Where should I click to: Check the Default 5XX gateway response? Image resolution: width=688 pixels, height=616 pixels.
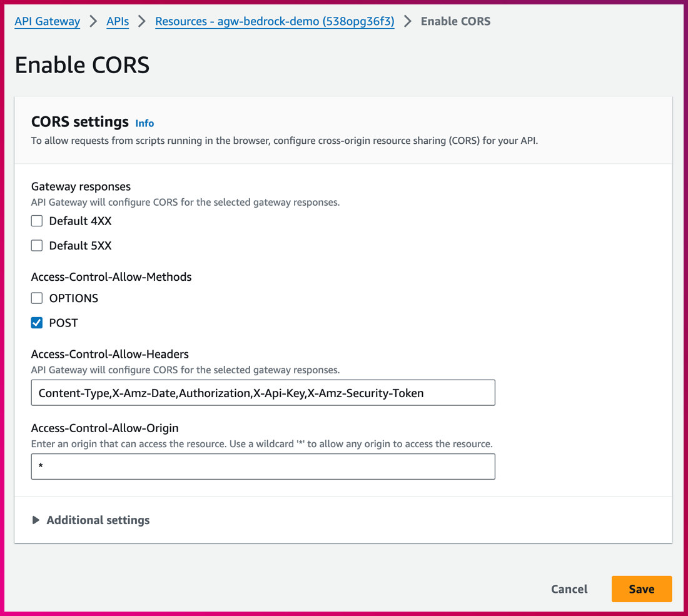point(37,246)
